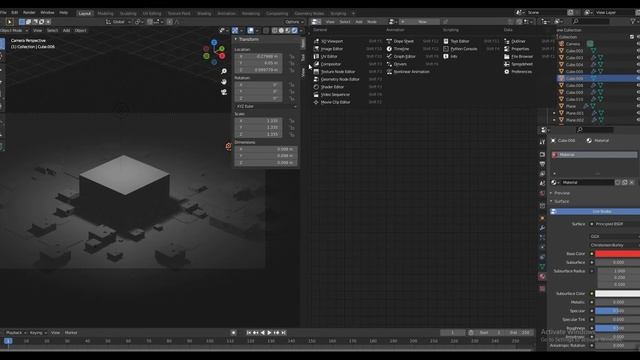Image resolution: width=640 pixels, height=360 pixels.
Task: Open the Scene properties tab icon
Action: 542,184
